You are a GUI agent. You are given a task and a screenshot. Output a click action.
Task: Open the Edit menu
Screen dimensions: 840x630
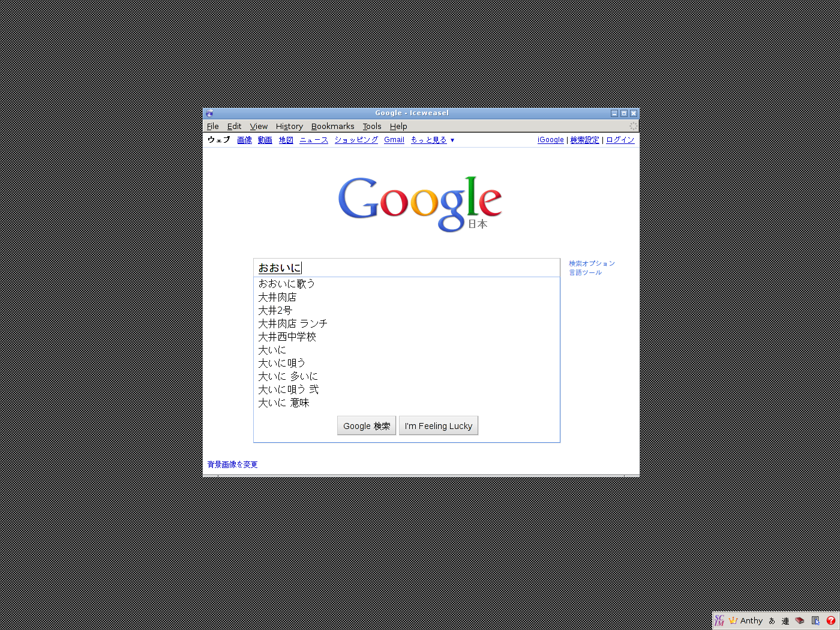coord(234,126)
